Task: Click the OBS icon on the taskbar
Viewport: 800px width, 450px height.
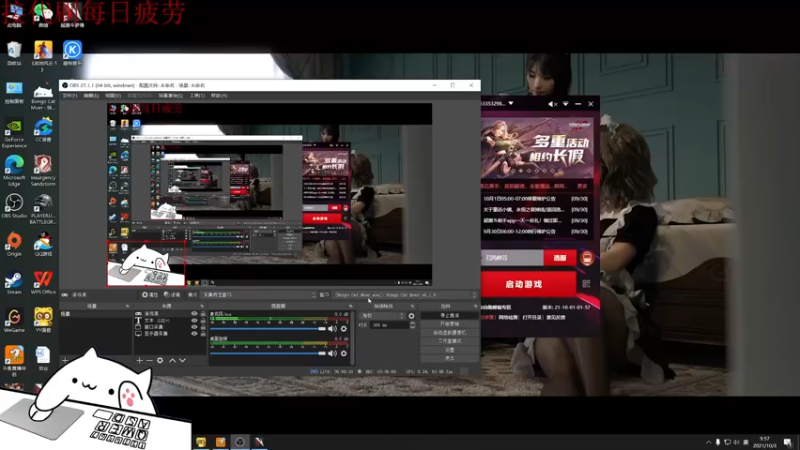Action: (240, 442)
